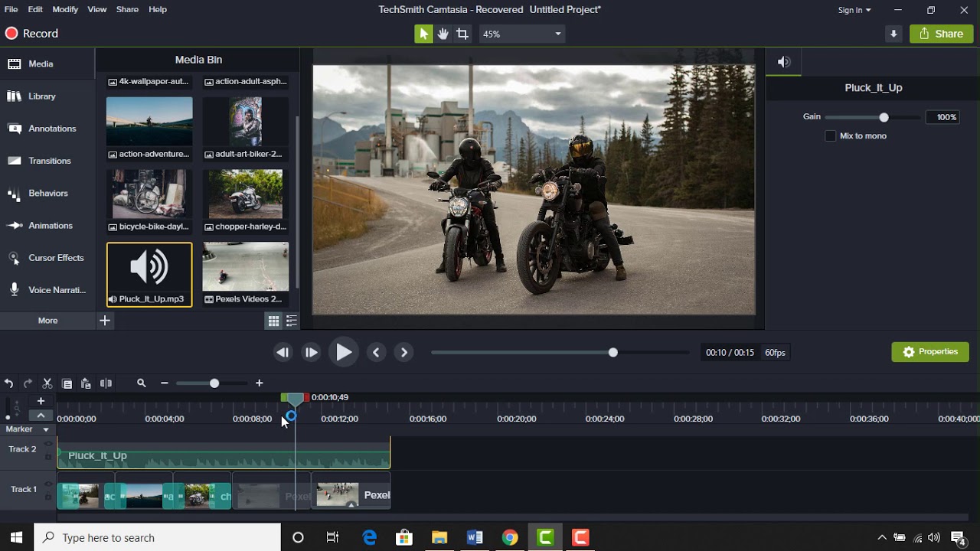This screenshot has height=551, width=980.
Task: Open the Sign In dropdown
Action: (x=854, y=10)
